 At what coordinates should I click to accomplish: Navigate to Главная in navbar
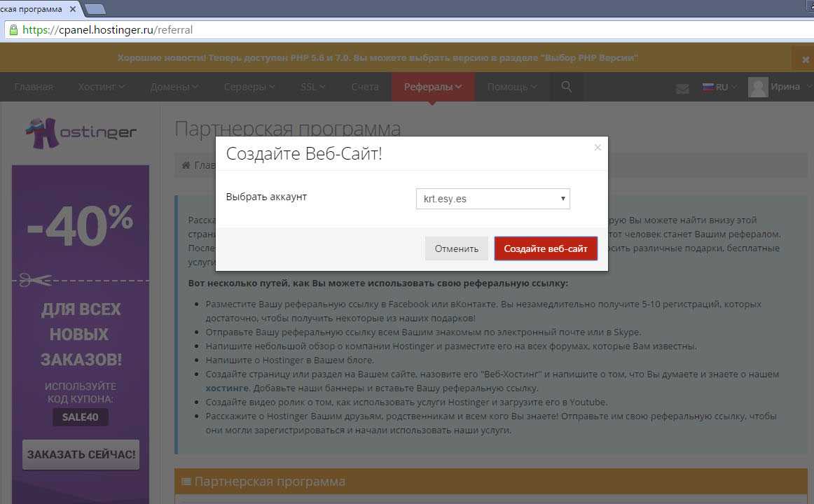(34, 87)
